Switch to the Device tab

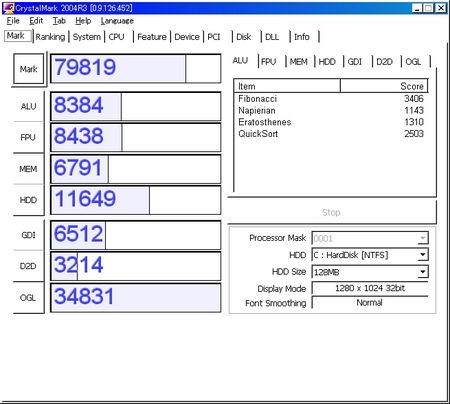(187, 37)
